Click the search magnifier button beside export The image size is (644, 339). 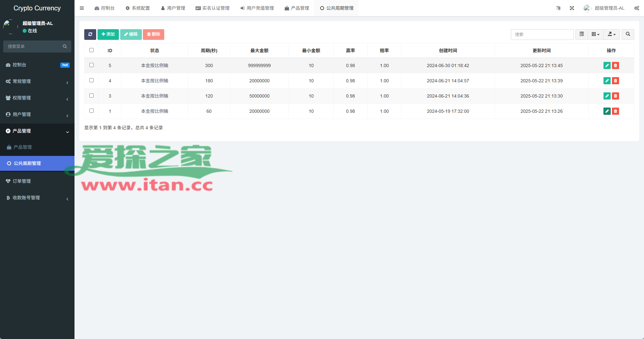tap(627, 34)
